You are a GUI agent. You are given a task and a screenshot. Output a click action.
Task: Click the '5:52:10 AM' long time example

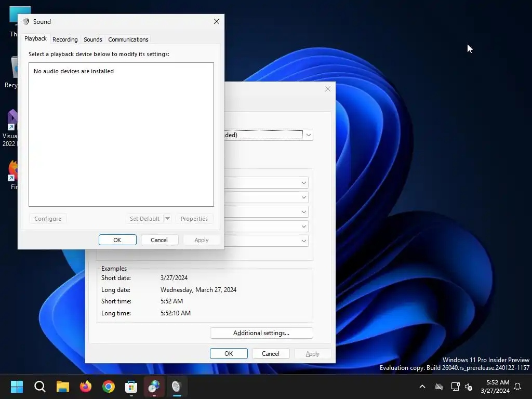click(x=176, y=313)
